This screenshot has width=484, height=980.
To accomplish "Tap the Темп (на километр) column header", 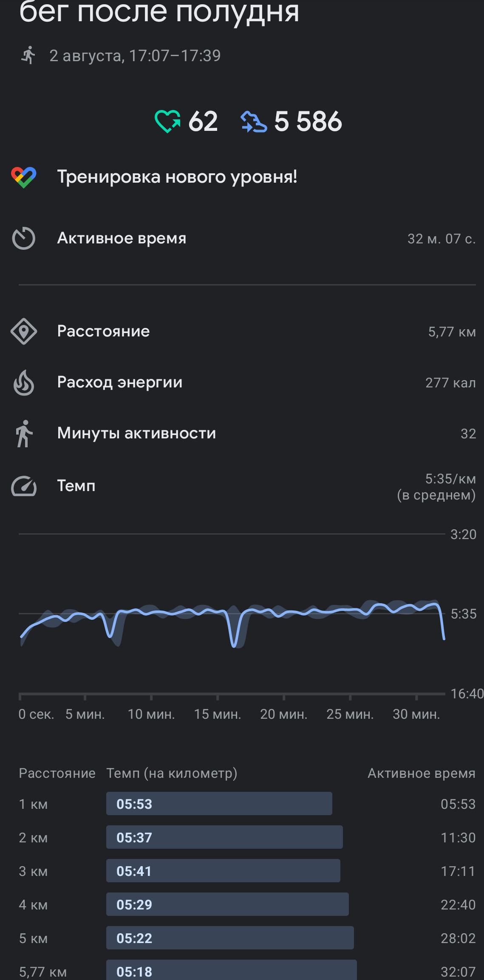I will [x=172, y=773].
